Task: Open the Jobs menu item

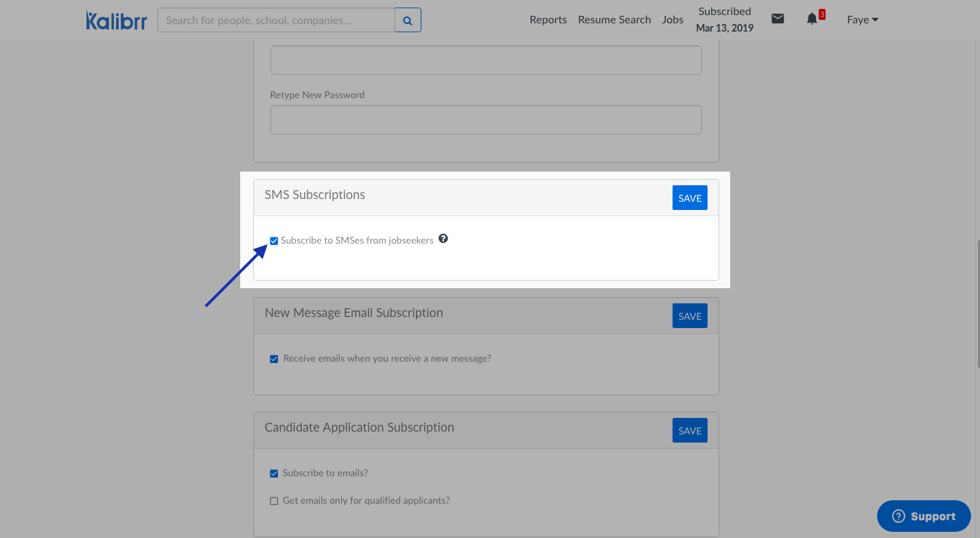Action: click(673, 20)
